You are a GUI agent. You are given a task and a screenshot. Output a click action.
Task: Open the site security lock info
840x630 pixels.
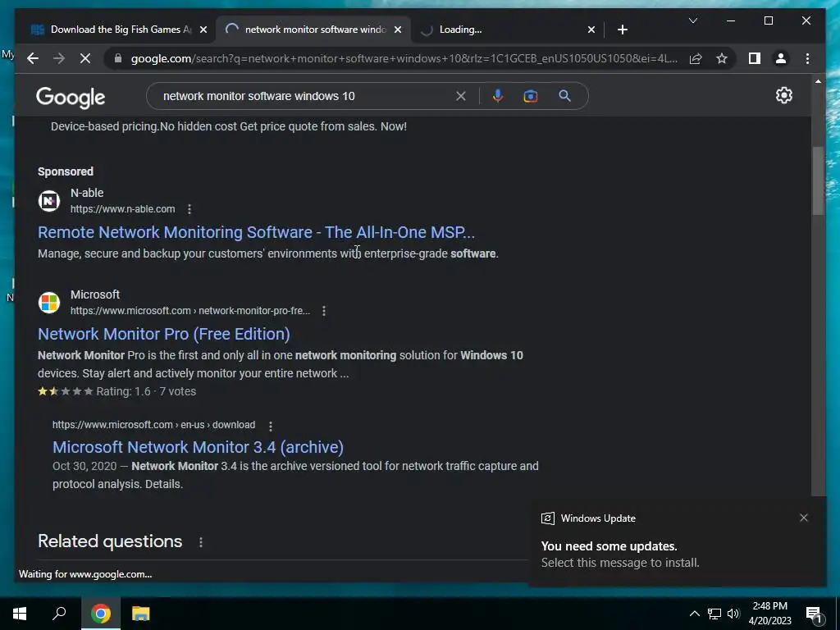118,58
